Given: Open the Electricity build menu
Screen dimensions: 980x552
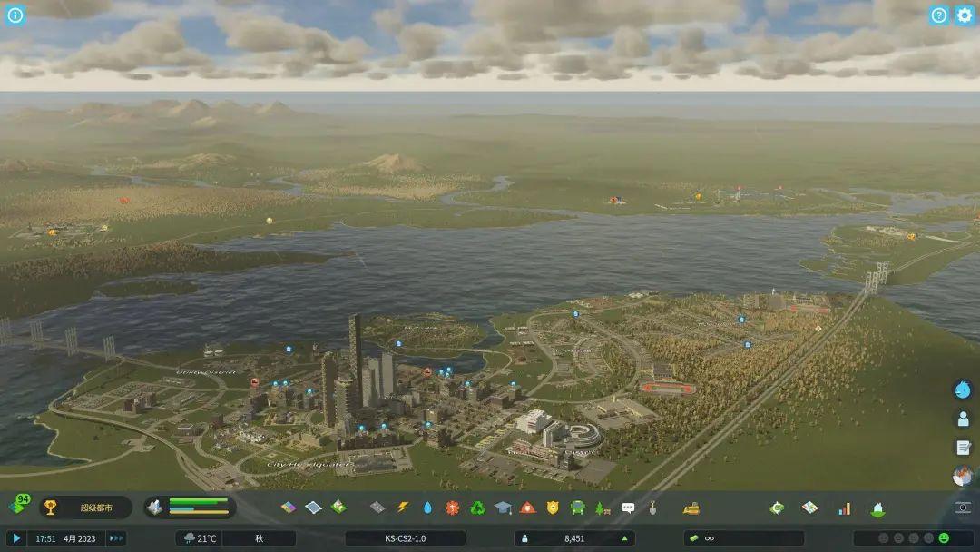Looking at the screenshot, I should point(403,508).
